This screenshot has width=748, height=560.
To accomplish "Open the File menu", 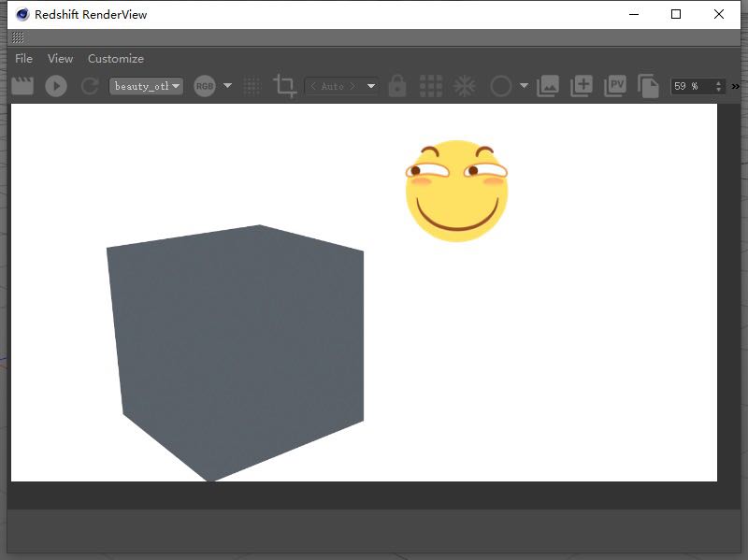I will click(x=23, y=58).
